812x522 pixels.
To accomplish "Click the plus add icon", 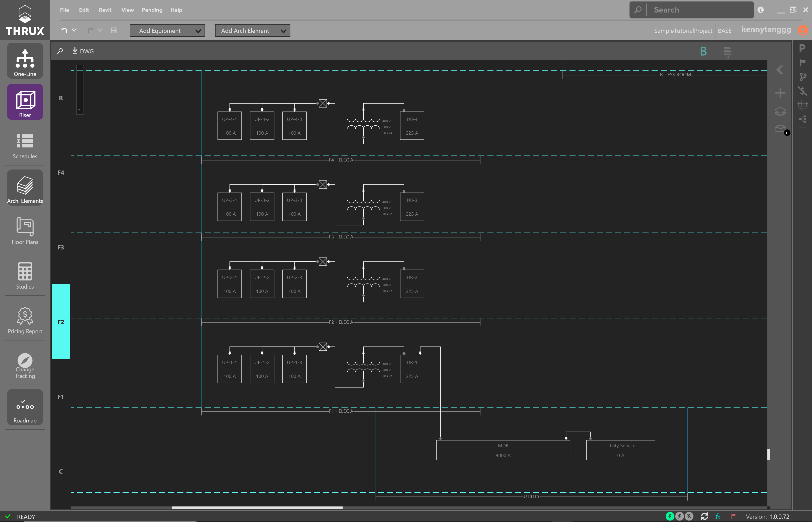I will coord(780,93).
